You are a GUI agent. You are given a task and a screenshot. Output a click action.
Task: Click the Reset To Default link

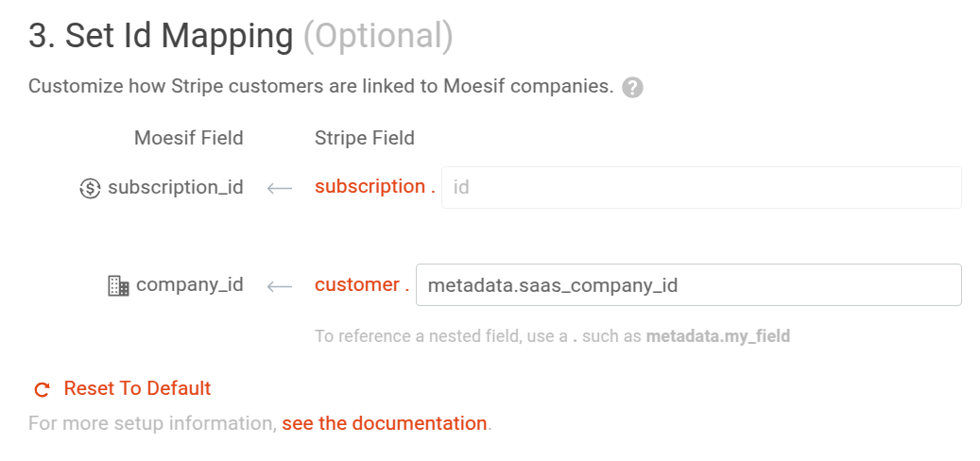[x=137, y=388]
